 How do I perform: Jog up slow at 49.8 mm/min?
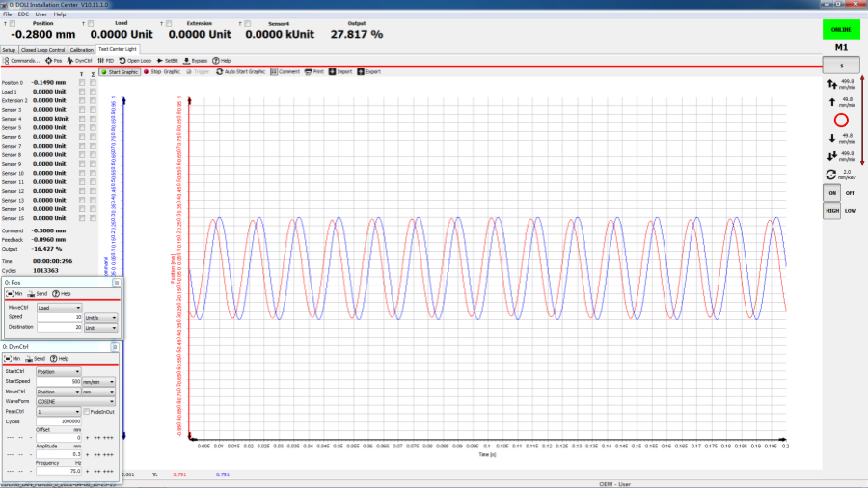point(832,102)
